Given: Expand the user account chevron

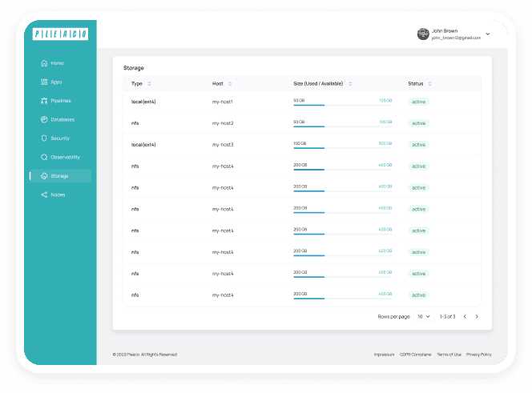Looking at the screenshot, I should pyautogui.click(x=488, y=34).
